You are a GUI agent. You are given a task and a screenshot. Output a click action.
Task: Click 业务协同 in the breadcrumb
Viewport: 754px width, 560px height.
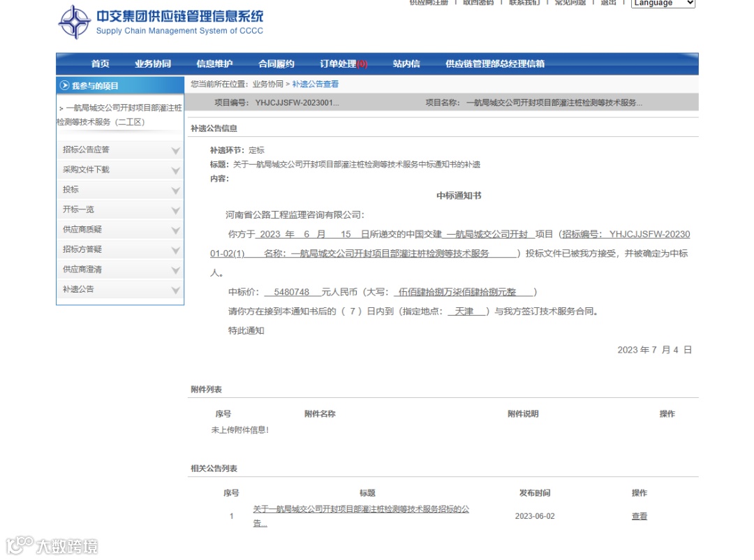pyautogui.click(x=268, y=84)
